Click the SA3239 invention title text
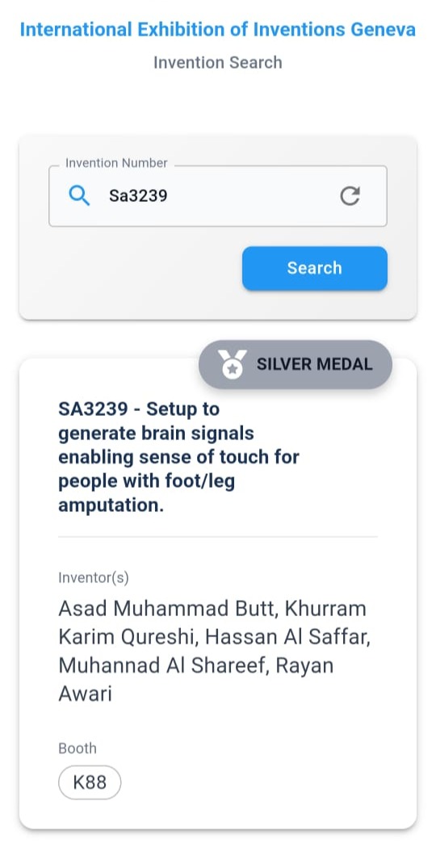 [178, 457]
